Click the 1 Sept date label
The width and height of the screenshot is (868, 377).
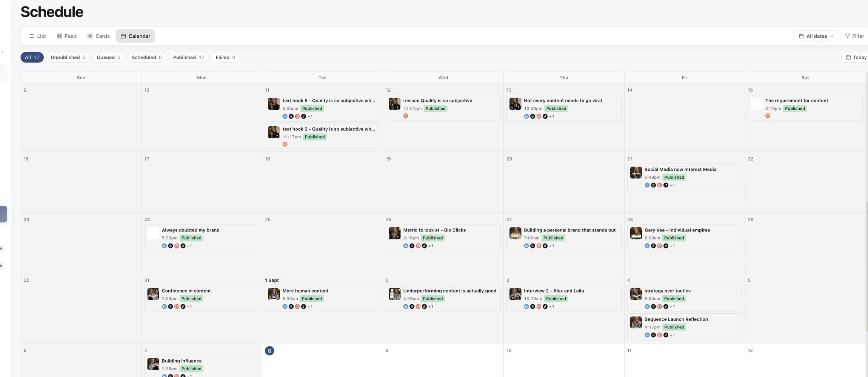(272, 280)
